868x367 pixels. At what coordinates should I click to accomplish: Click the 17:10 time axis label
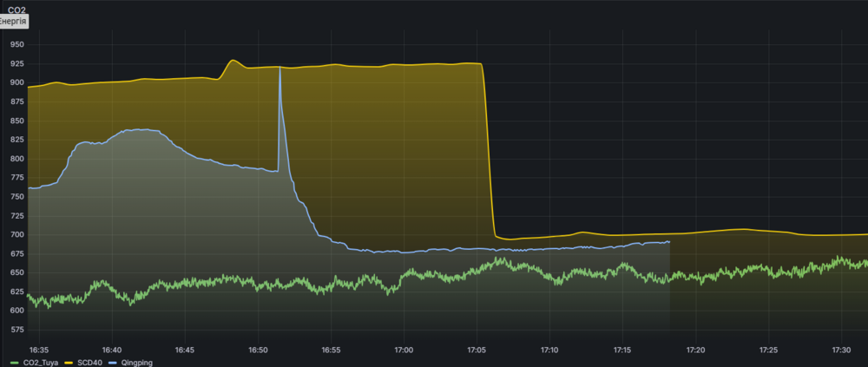tap(549, 351)
